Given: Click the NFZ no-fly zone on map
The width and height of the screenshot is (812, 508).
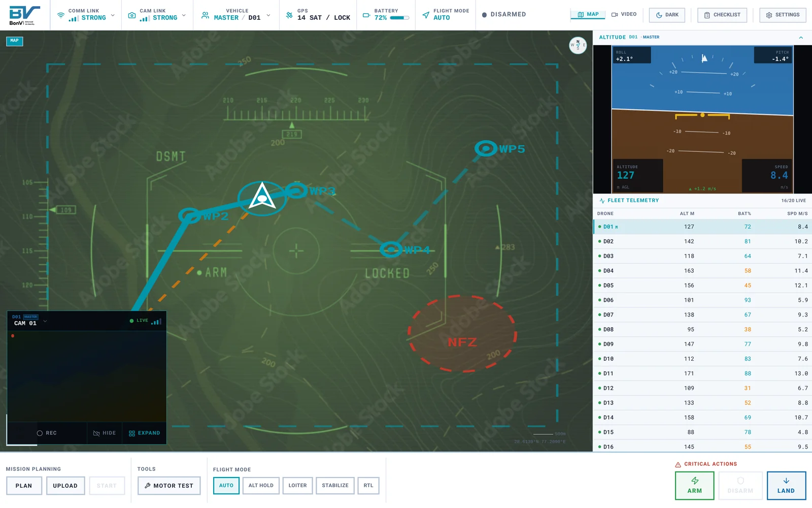Looking at the screenshot, I should pyautogui.click(x=462, y=334).
